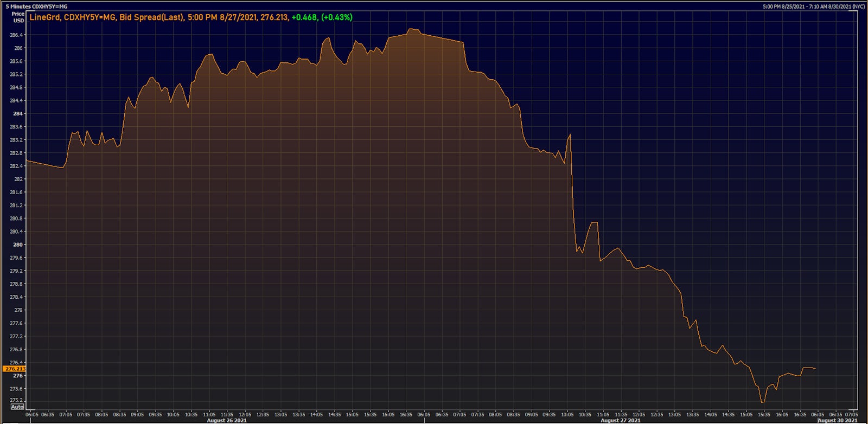Click the 280.4 price axis label

[x=16, y=232]
